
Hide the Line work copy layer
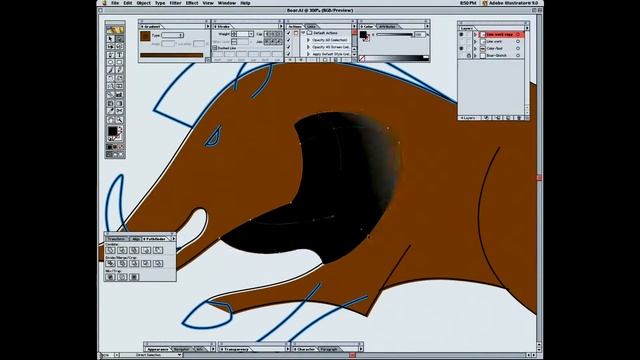pos(462,35)
